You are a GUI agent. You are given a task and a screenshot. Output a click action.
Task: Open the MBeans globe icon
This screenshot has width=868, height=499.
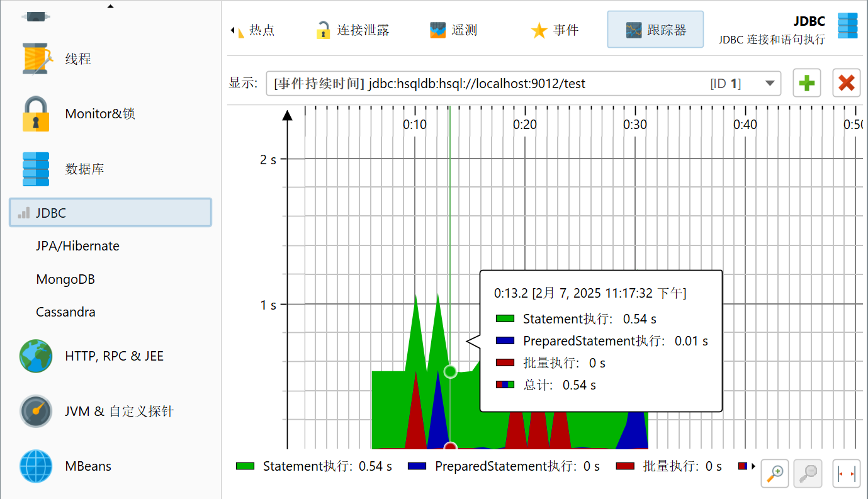36,466
